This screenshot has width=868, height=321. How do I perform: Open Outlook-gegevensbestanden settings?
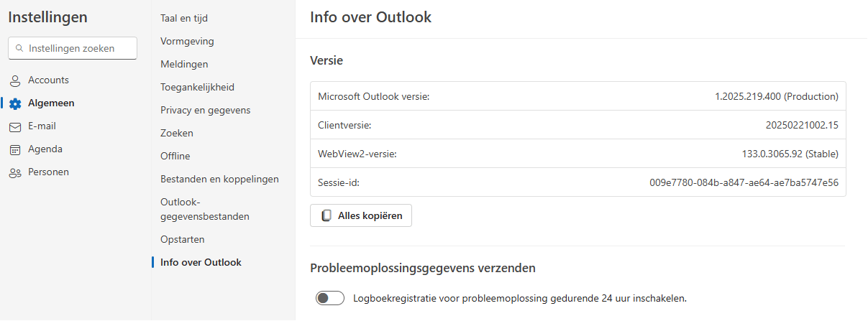(205, 209)
